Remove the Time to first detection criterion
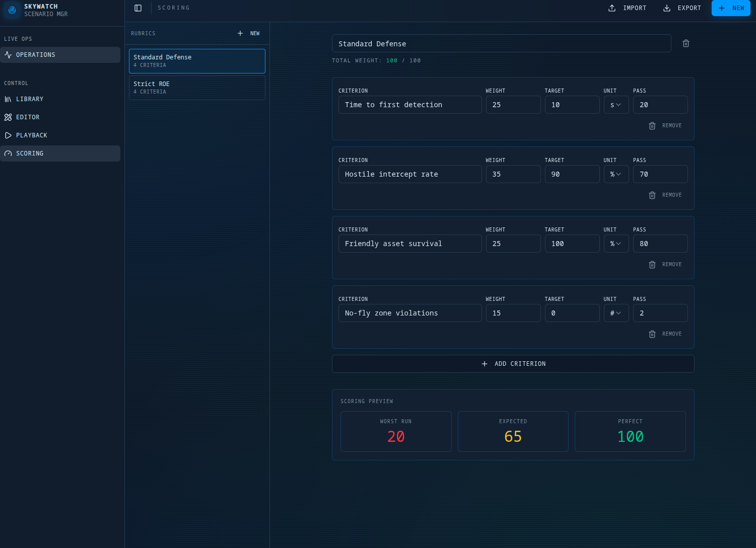Viewport: 756px width, 548px height. tap(672, 126)
